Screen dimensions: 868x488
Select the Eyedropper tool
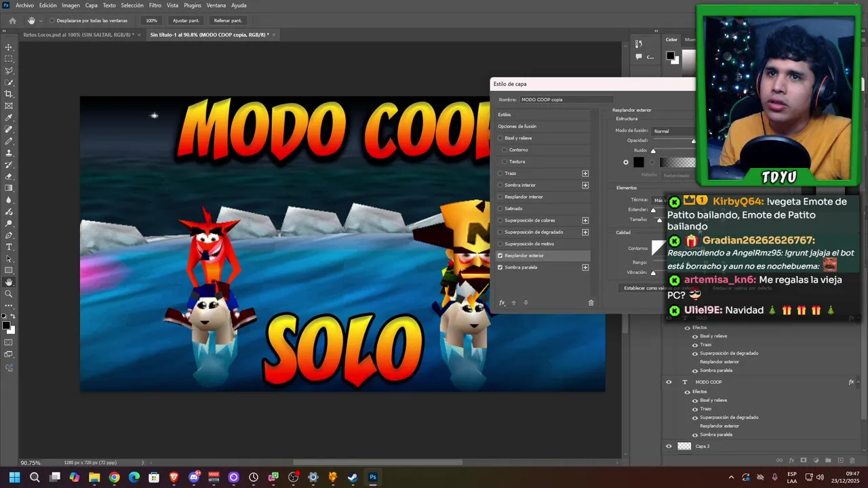tap(9, 118)
